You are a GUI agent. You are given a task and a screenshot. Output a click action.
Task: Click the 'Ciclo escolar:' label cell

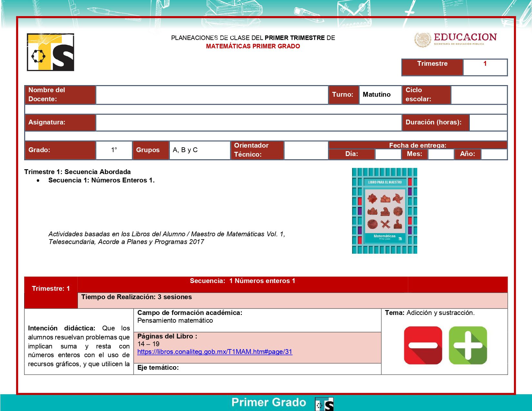tap(426, 95)
